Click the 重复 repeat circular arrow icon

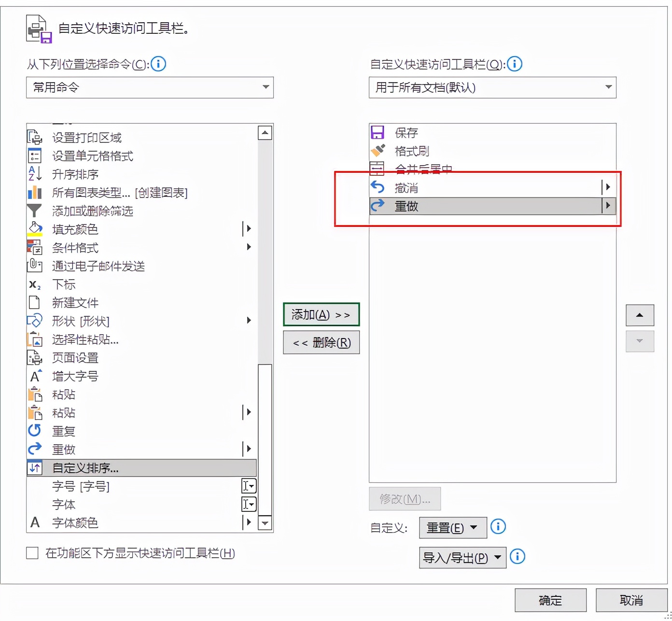coord(35,431)
